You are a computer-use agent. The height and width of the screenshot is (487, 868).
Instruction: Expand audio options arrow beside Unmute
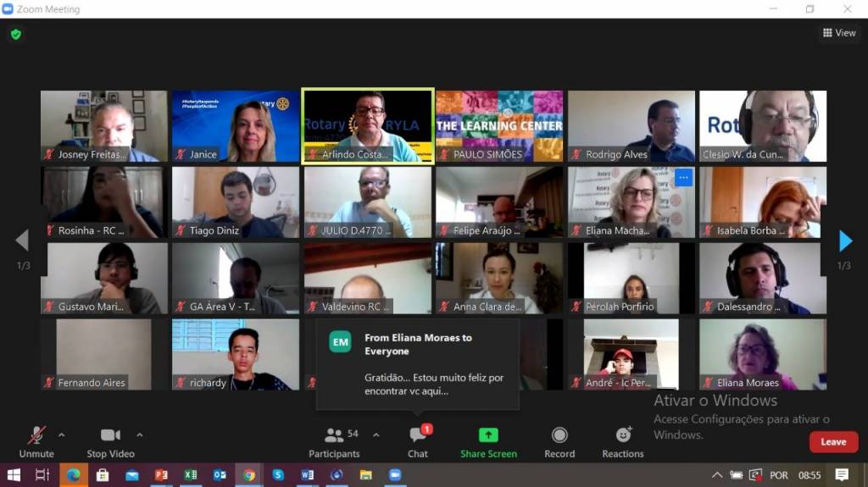coord(61,435)
